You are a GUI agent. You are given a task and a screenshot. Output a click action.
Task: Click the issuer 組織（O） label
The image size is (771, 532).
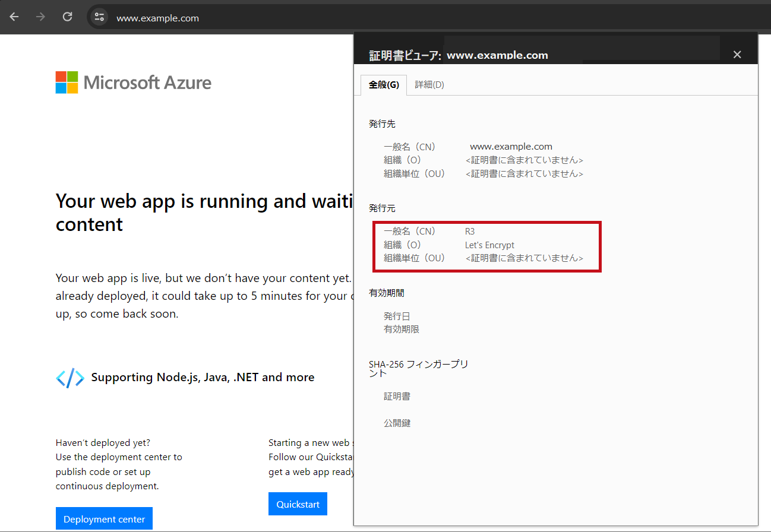(x=402, y=245)
